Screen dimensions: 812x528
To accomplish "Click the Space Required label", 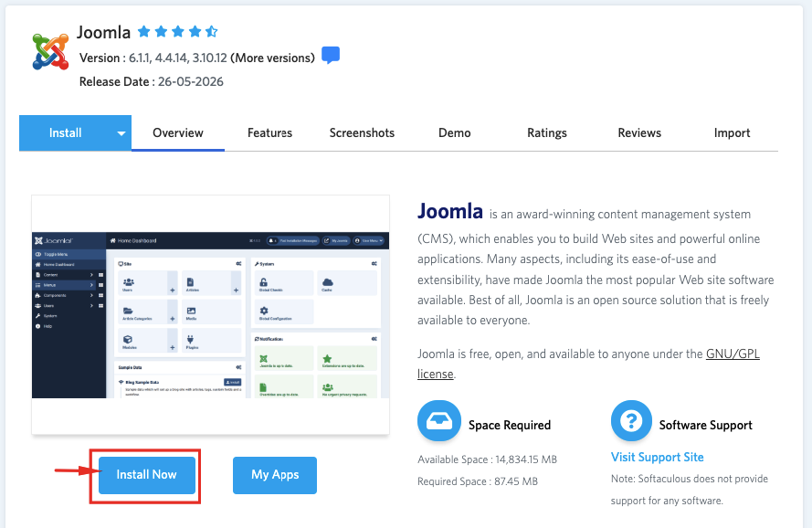I will coord(510,426).
